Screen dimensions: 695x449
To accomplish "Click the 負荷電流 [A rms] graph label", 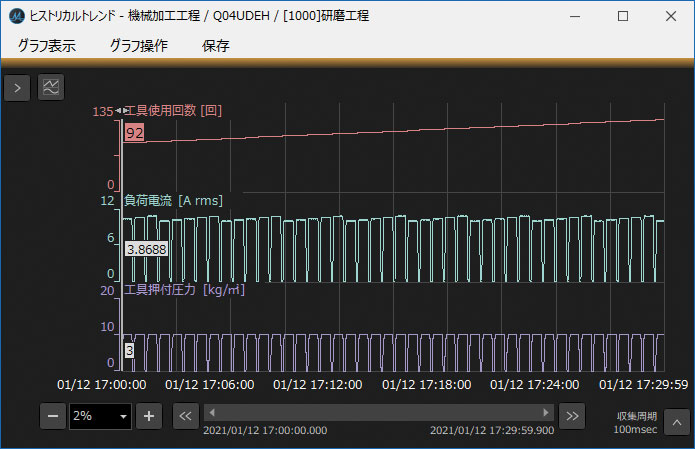I will (172, 201).
